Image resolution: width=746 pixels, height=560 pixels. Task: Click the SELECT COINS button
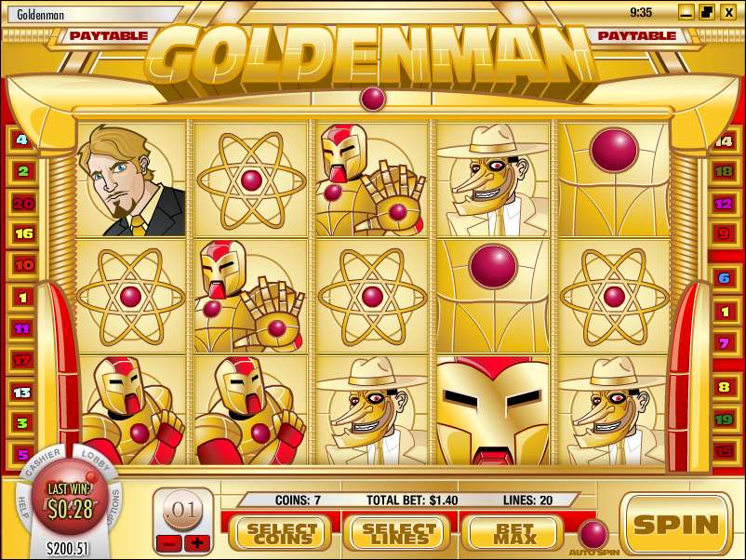click(281, 534)
